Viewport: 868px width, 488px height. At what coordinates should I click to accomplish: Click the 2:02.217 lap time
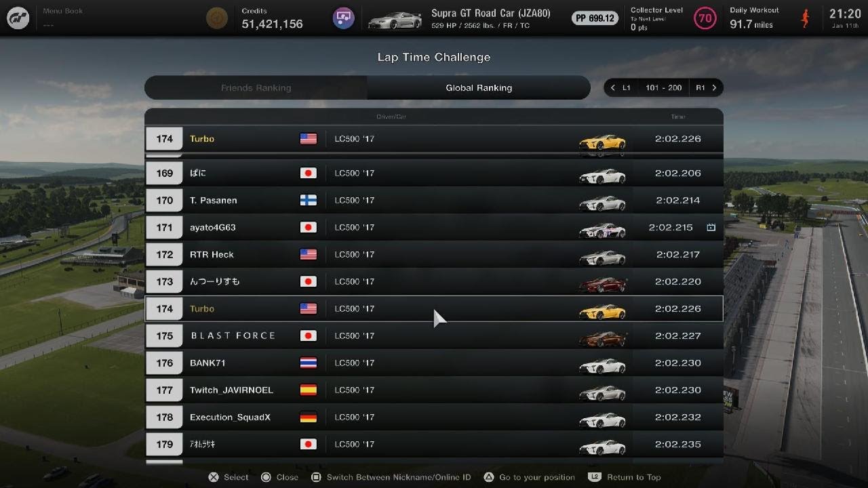(x=678, y=254)
